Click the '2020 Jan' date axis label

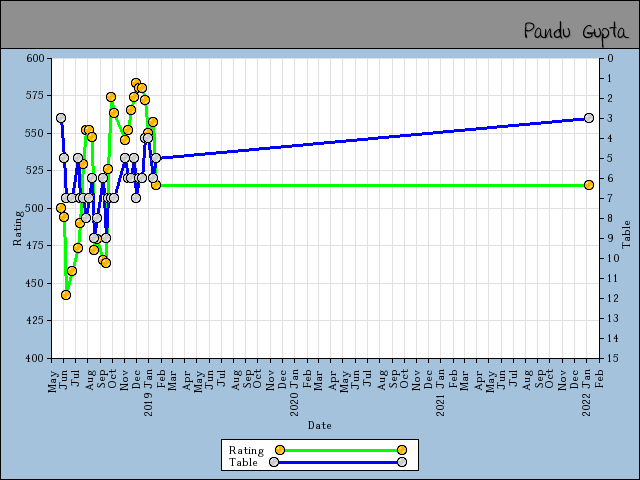pos(295,392)
